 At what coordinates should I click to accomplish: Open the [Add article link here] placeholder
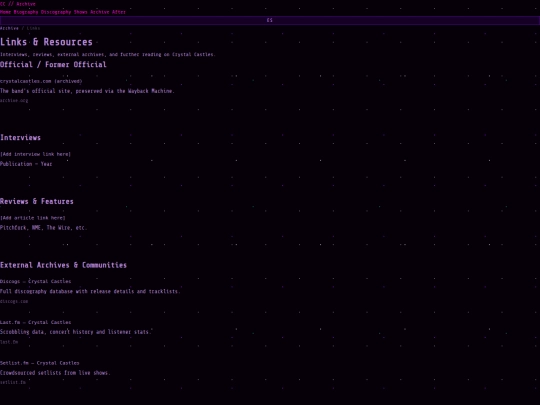point(32,218)
